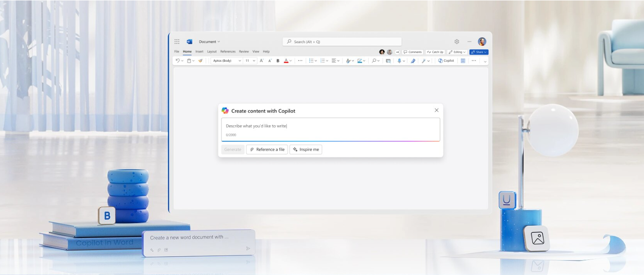Click the Catch Up button
The height and width of the screenshot is (275, 644).
point(435,52)
